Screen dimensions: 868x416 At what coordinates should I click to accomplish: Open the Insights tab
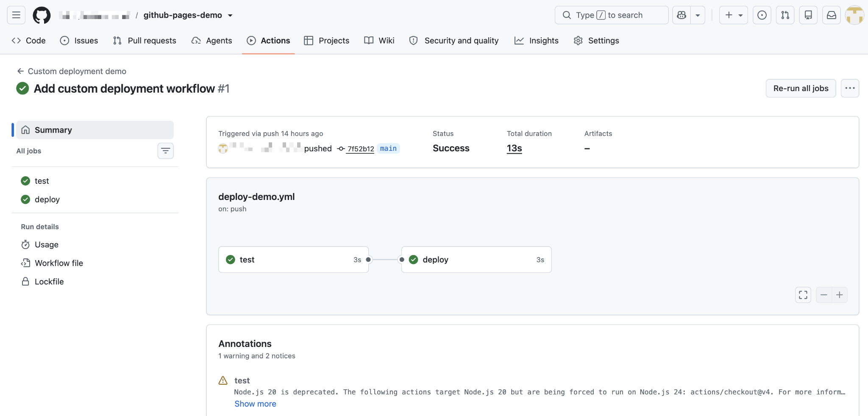coord(537,41)
